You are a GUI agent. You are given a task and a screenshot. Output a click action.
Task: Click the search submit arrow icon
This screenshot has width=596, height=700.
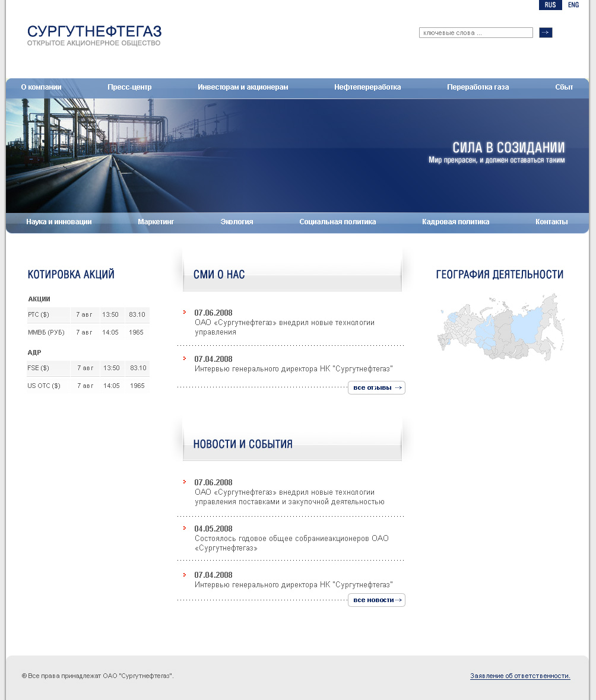point(545,33)
